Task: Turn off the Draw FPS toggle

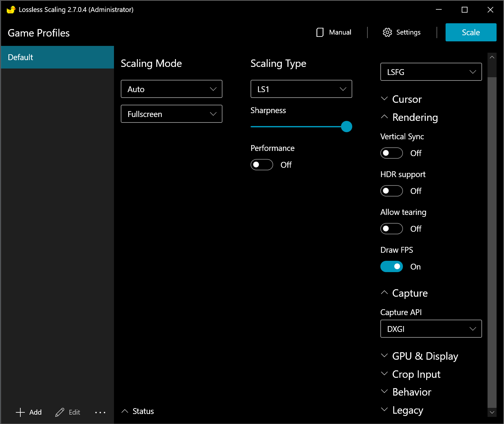Action: (392, 267)
